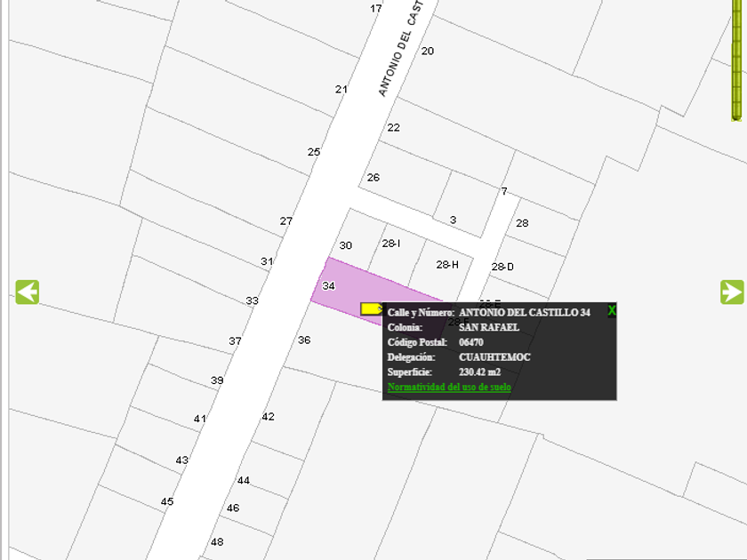Pan the map right with green arrow
Viewport: 747px width, 560px height.
(x=732, y=292)
